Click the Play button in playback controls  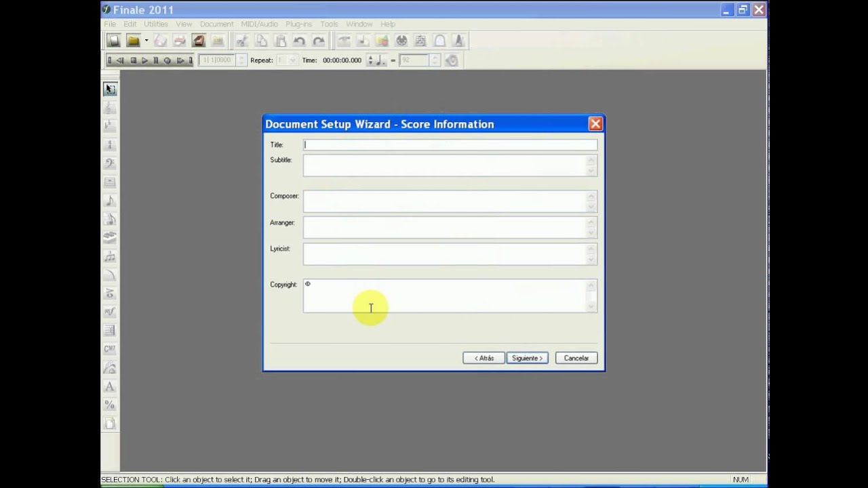[144, 60]
